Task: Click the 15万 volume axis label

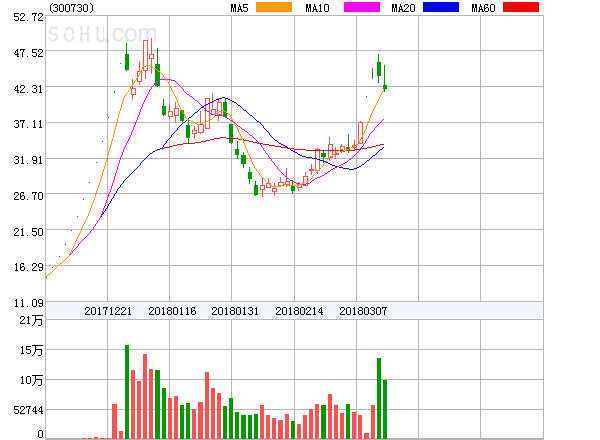Action: click(x=31, y=350)
